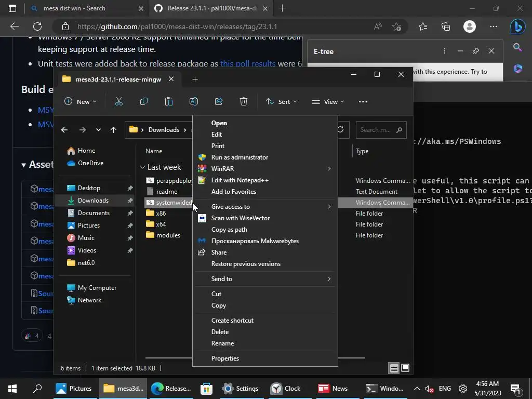Click the Explorer search box
The width and height of the screenshot is (532, 399).
point(381,129)
